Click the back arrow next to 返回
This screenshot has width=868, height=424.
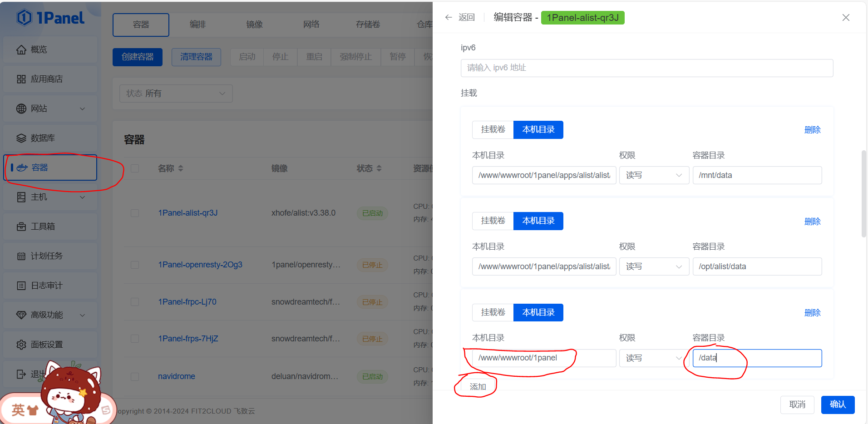(x=449, y=17)
